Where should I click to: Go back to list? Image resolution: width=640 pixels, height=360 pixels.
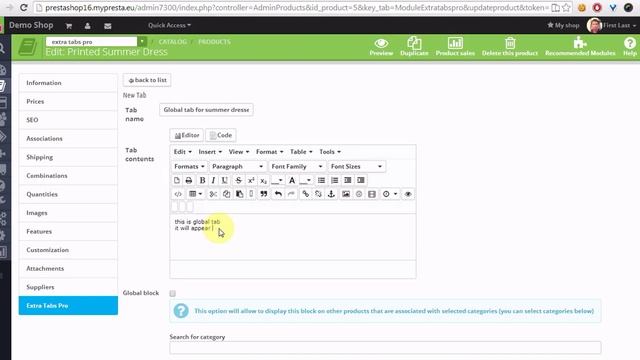click(147, 80)
